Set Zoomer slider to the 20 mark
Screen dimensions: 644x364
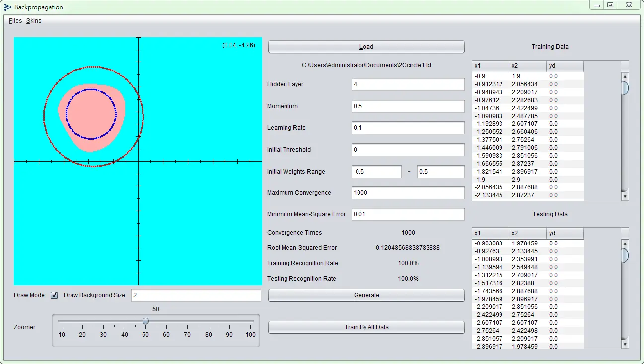(x=82, y=321)
